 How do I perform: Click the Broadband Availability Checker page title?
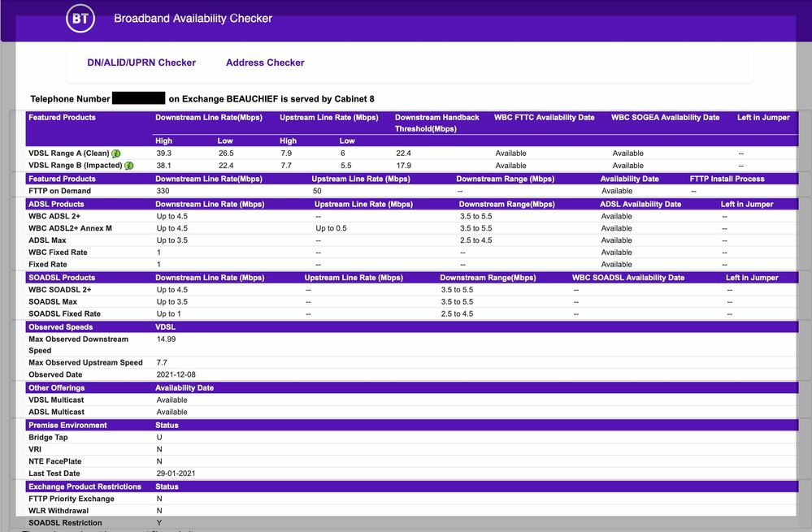coord(193,19)
